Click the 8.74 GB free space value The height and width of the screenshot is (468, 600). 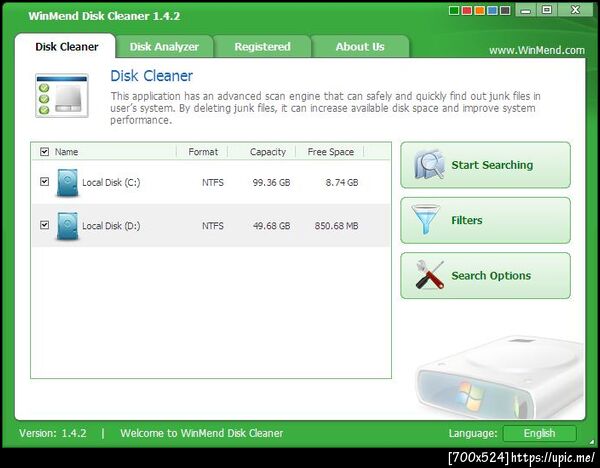(342, 183)
